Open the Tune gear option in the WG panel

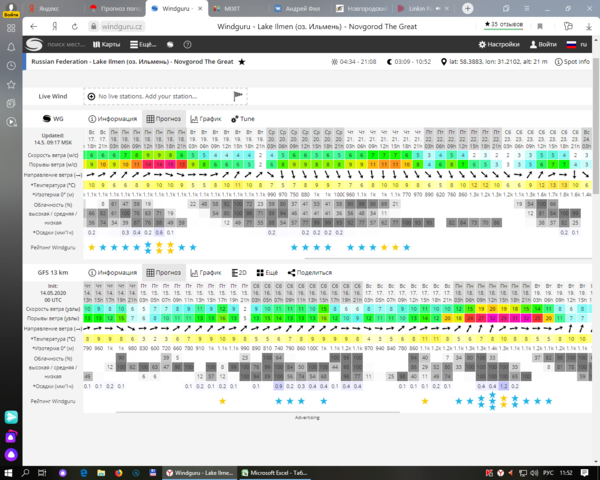[x=242, y=118]
